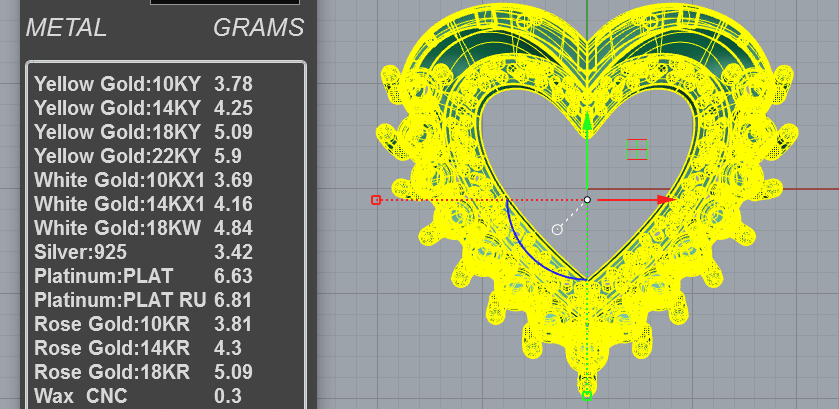Click the GRAMS column header
The height and width of the screenshot is (409, 839).
coord(258,28)
